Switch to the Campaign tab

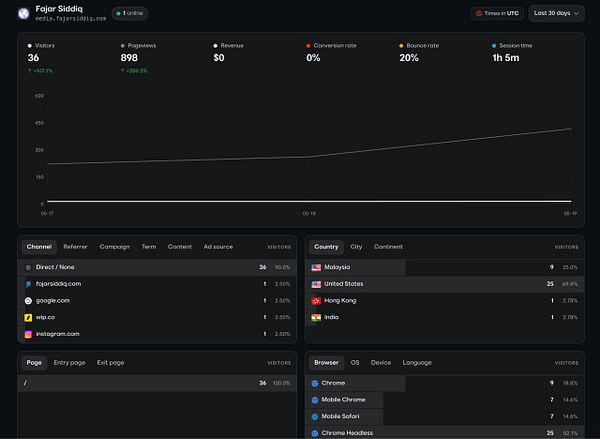click(115, 247)
